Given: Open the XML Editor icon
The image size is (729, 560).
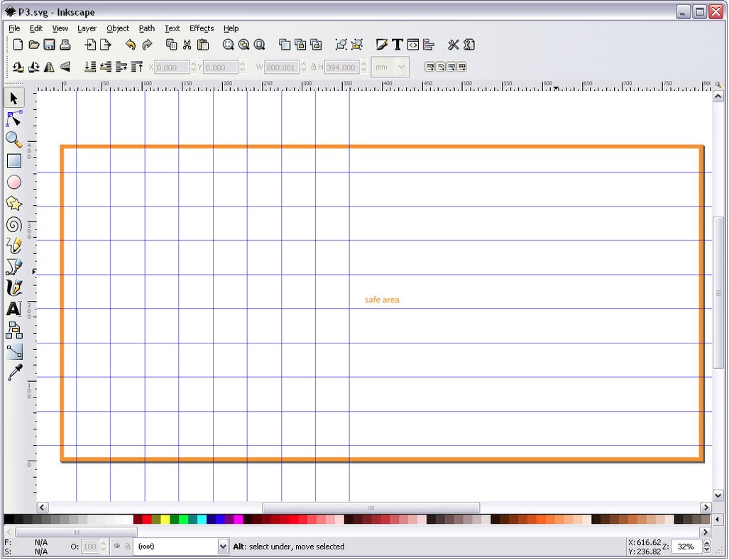Looking at the screenshot, I should (413, 45).
